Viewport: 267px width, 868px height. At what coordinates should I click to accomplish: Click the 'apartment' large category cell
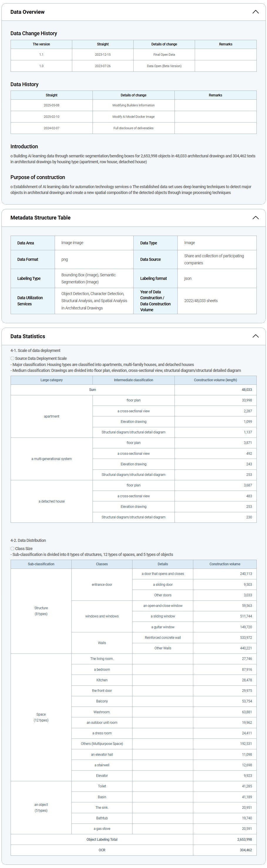point(51,416)
